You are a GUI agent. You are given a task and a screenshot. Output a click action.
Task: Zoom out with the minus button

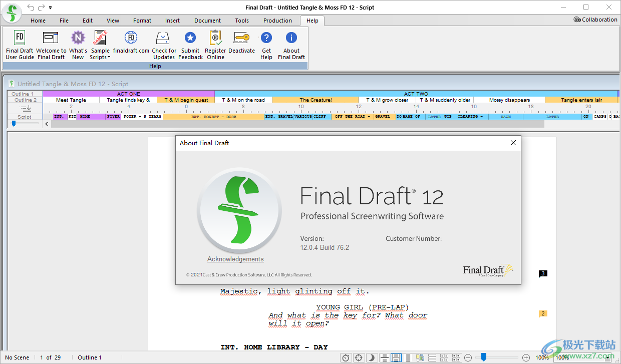click(x=468, y=357)
